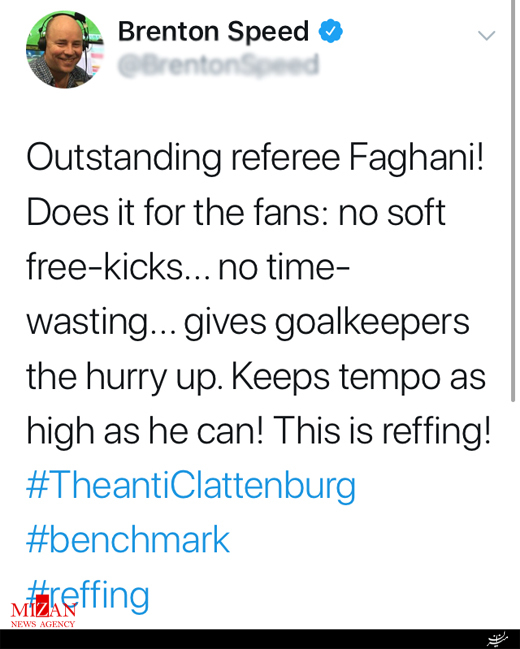520x649 pixels.
Task: Click the "the hurry up. Keeps tempo" line
Action: (256, 378)
